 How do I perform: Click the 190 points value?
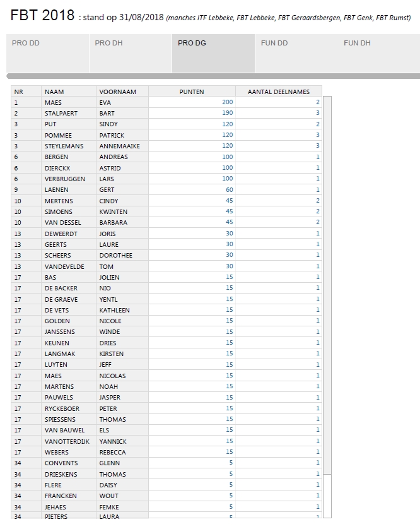[x=228, y=113]
